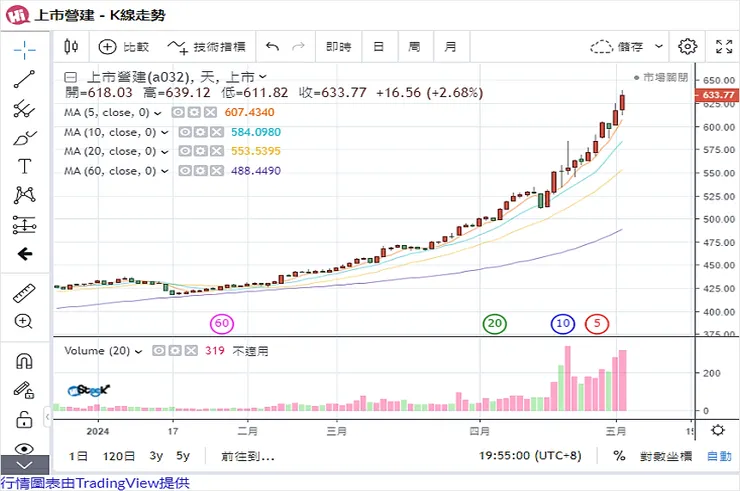The height and width of the screenshot is (491, 740).
Task: Open MA 10 indicator settings
Action: [201, 132]
